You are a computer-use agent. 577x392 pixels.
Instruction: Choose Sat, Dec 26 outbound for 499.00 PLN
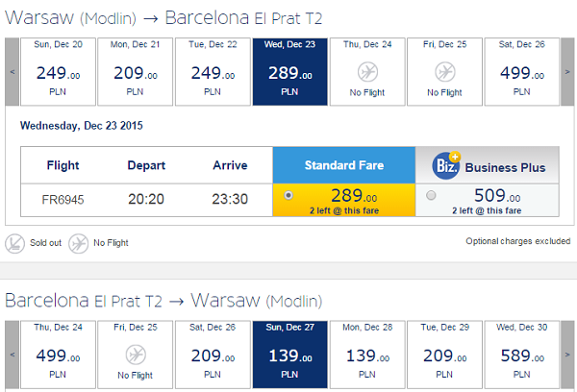point(522,72)
